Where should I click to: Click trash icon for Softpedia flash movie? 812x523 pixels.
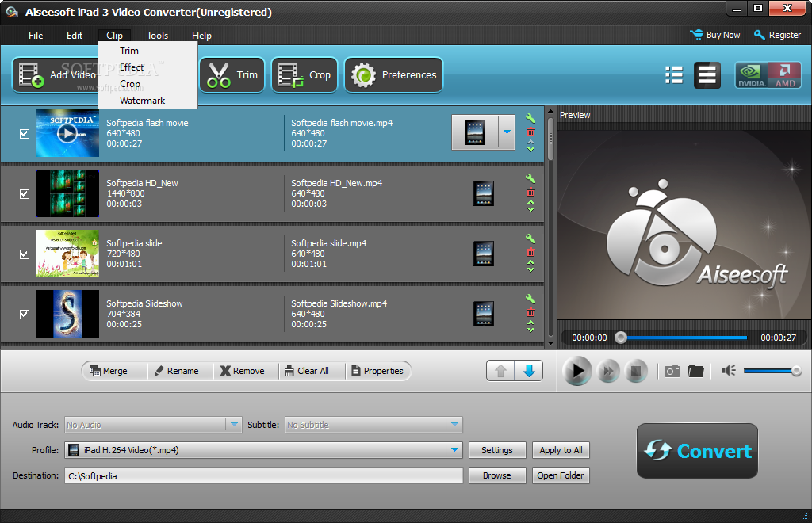(x=530, y=132)
